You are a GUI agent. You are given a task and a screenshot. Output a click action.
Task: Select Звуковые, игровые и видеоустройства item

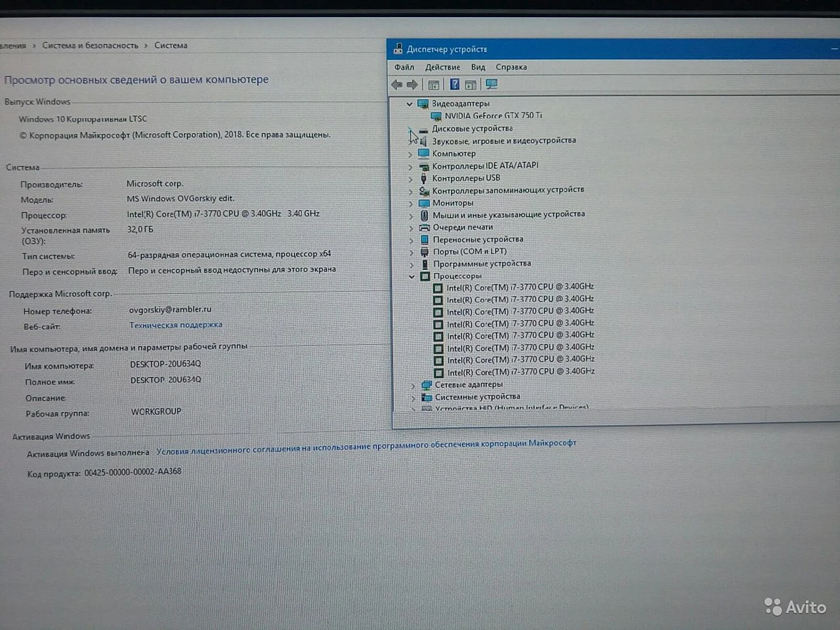pyautogui.click(x=504, y=140)
